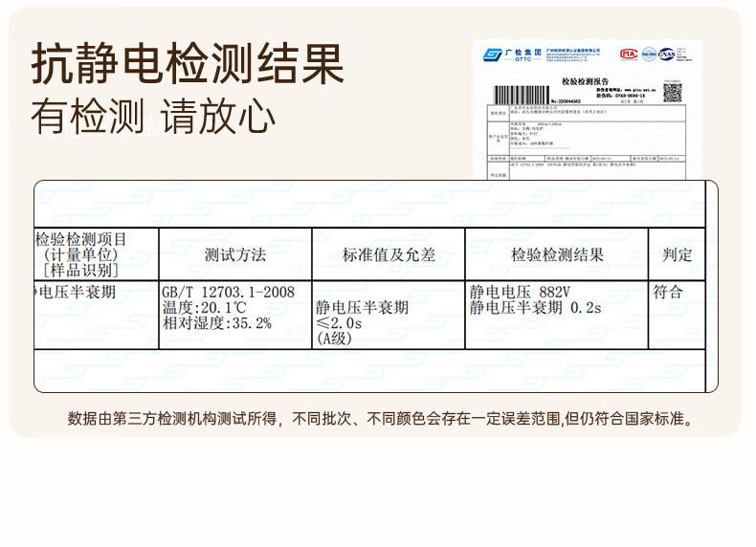The image size is (756, 547).
Task: Click the disclaimer starting 数据由第三方检测机构
Action: click(x=382, y=418)
